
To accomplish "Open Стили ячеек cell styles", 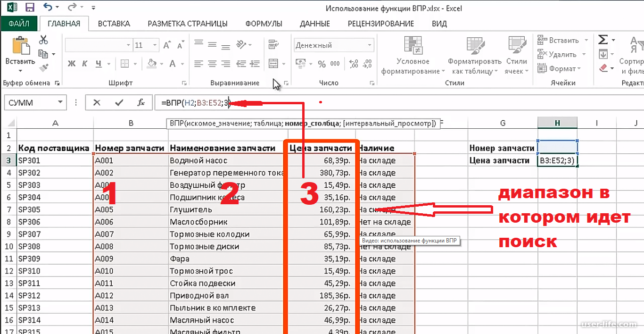I will tap(516, 55).
